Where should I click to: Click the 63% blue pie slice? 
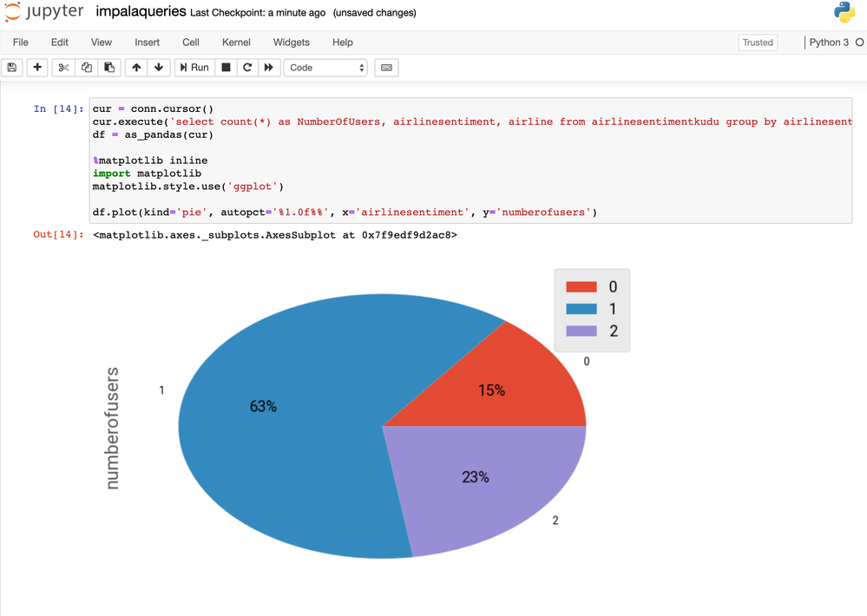point(263,406)
